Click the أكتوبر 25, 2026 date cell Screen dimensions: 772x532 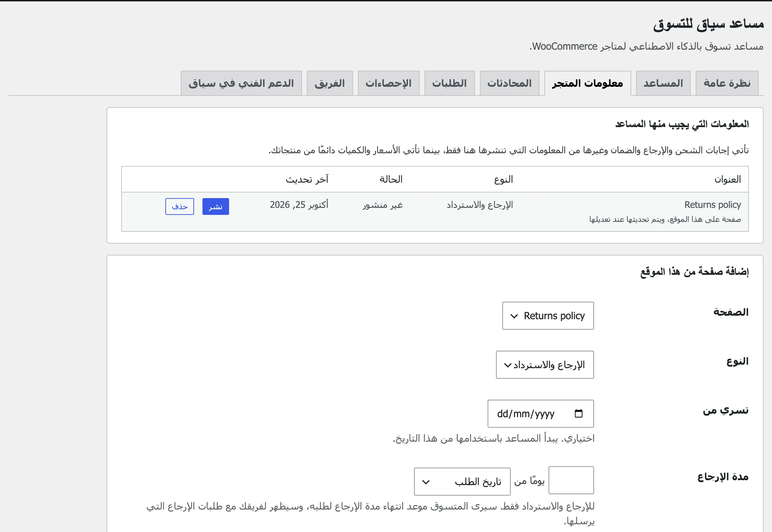pyautogui.click(x=299, y=205)
